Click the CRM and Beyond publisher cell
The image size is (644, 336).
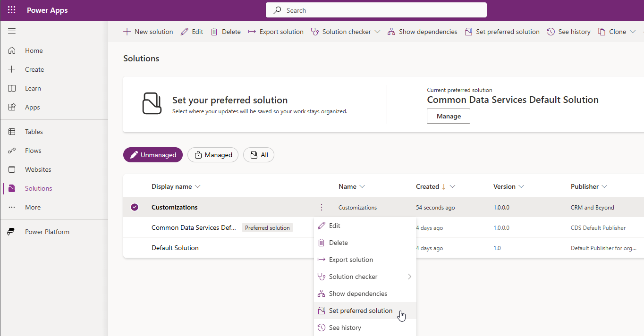click(593, 207)
